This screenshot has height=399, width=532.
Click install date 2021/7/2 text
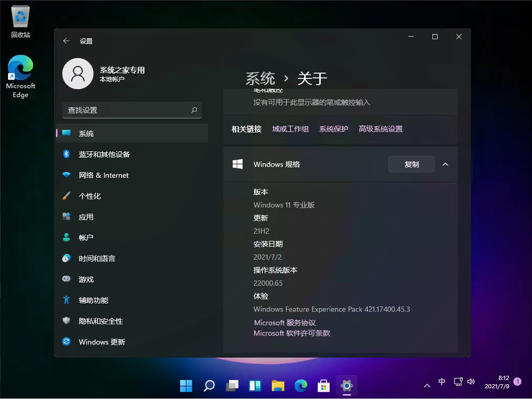pos(268,257)
